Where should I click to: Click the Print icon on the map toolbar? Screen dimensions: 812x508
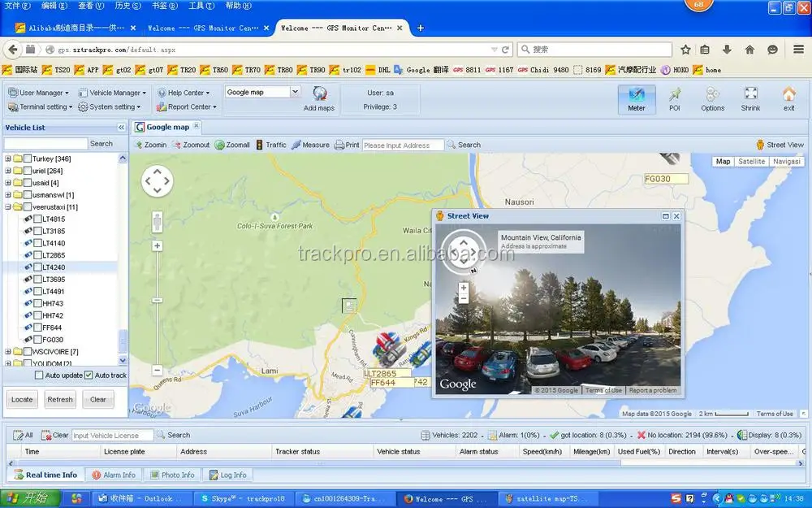[347, 144]
